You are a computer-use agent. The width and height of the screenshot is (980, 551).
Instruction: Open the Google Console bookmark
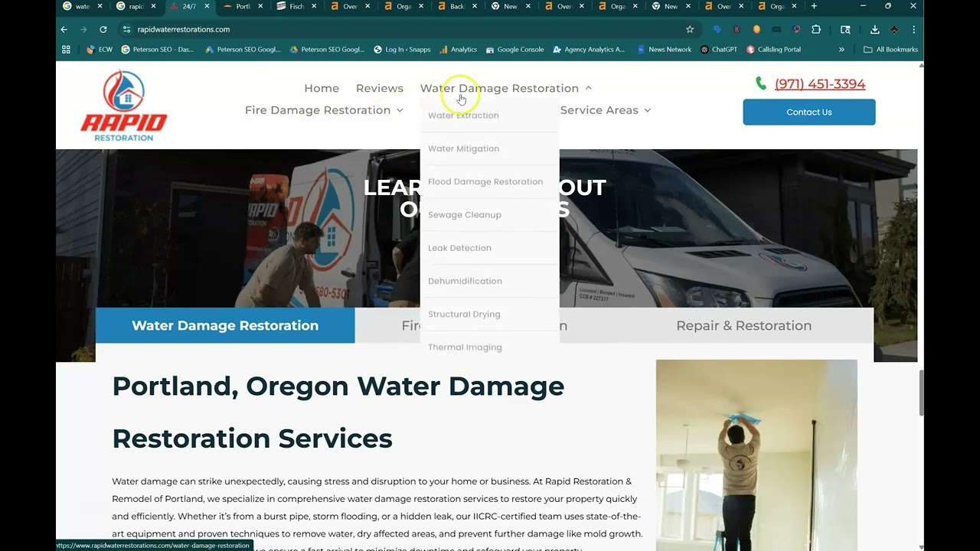[x=514, y=49]
